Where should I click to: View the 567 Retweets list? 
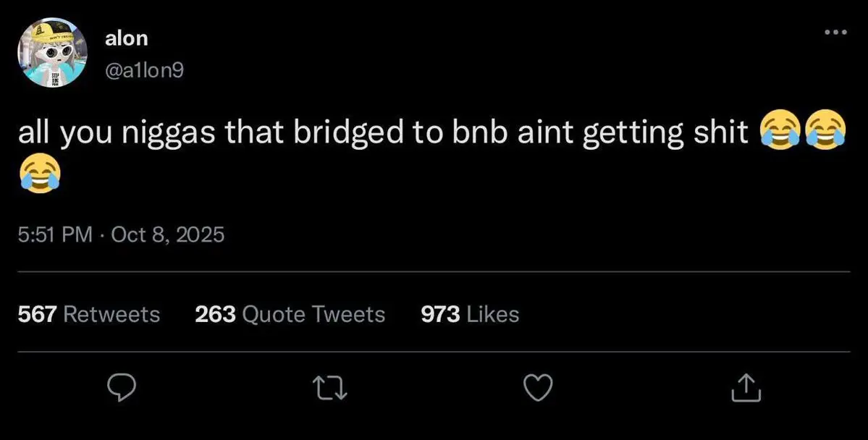pyautogui.click(x=88, y=314)
